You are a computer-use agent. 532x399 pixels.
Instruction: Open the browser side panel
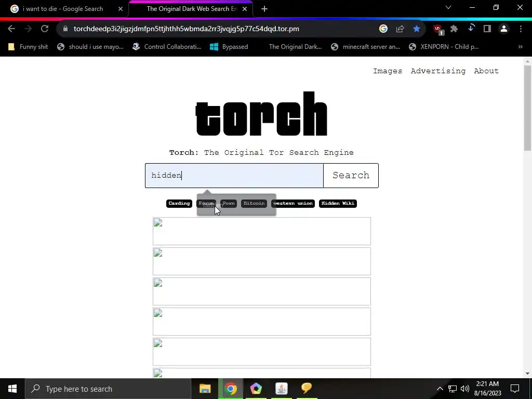pos(487,29)
